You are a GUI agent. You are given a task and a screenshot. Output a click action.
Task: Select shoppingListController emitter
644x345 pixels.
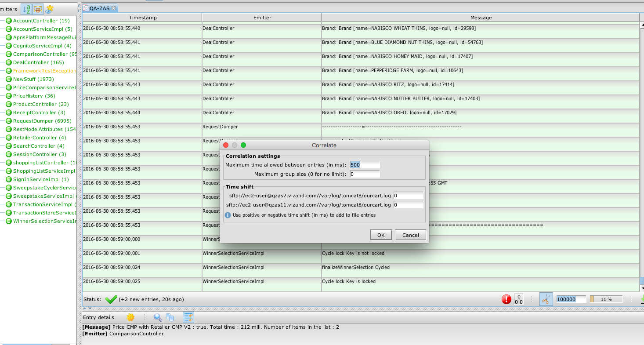coord(44,163)
